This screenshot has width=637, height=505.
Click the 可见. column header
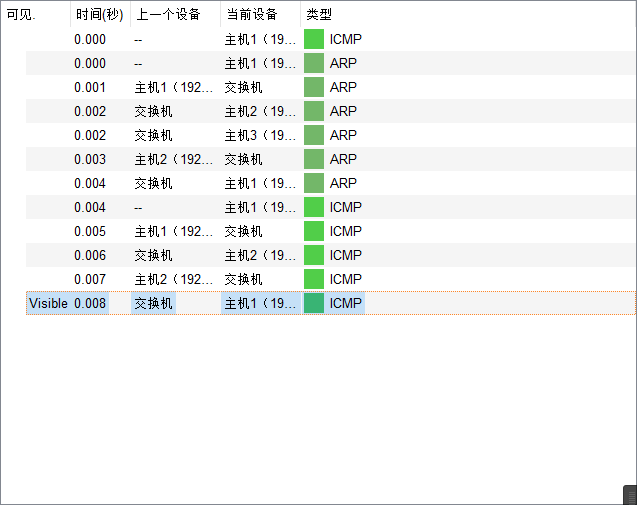pyautogui.click(x=35, y=15)
